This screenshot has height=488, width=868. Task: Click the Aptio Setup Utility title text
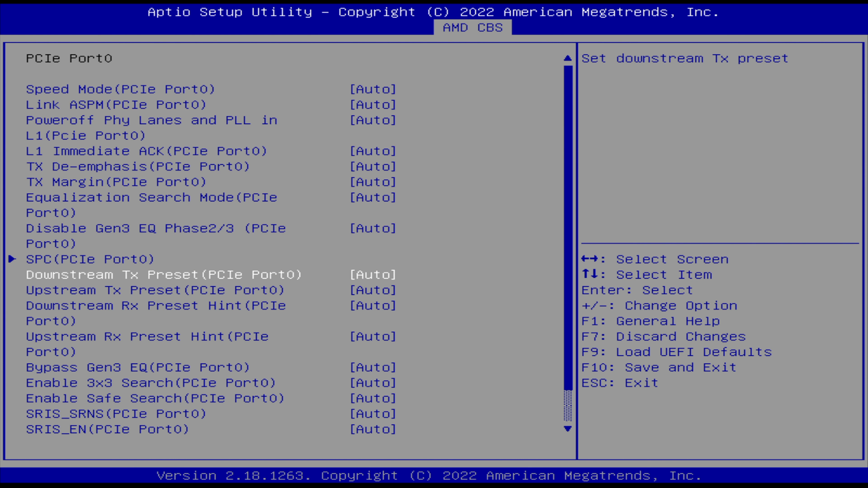[433, 12]
